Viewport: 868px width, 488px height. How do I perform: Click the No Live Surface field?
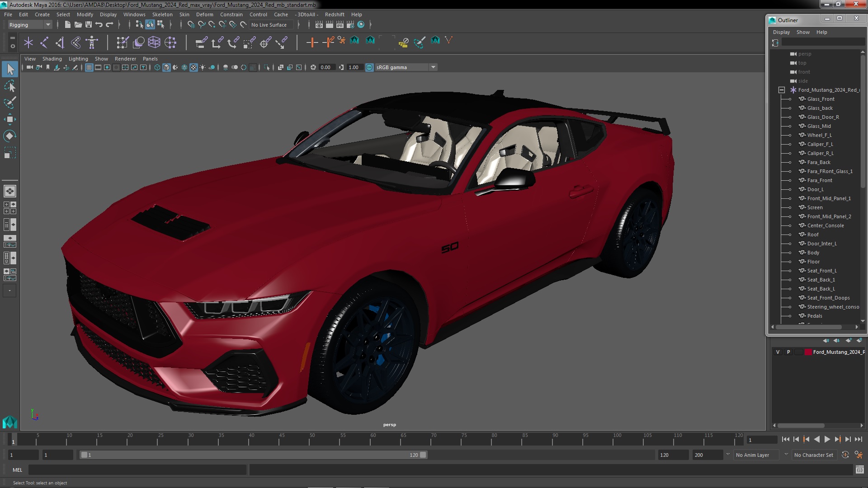tap(271, 25)
